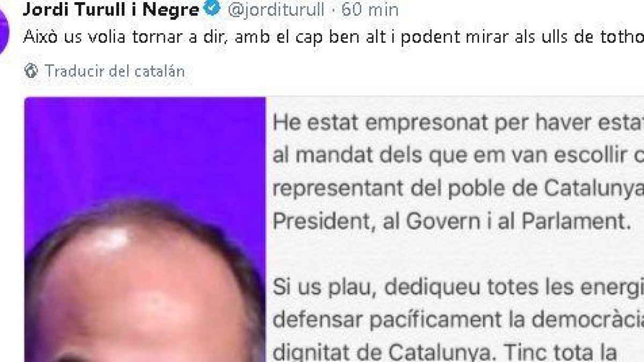Select Traducir del catalán
Viewport: 644px width, 362px height.
pos(115,71)
